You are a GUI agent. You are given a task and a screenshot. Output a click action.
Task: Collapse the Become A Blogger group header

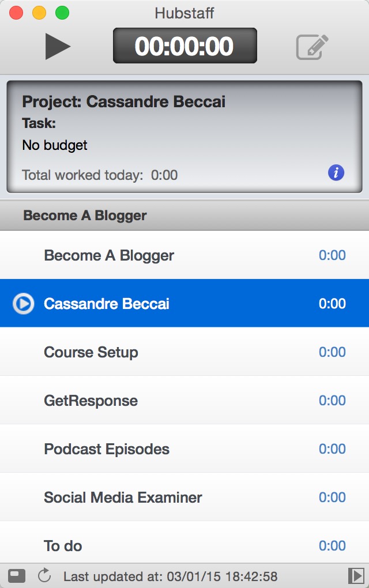(x=184, y=215)
